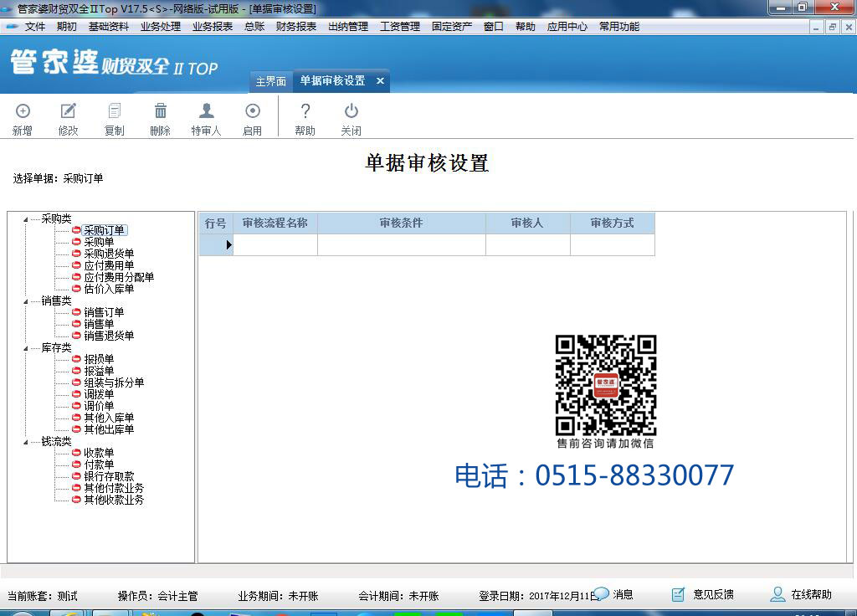Click the QR code image

[606, 385]
